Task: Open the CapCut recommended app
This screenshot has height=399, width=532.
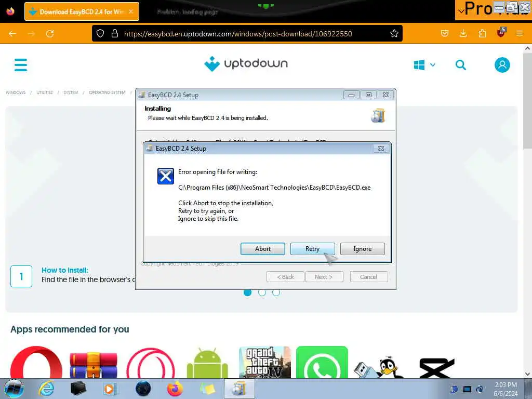Action: (436, 368)
